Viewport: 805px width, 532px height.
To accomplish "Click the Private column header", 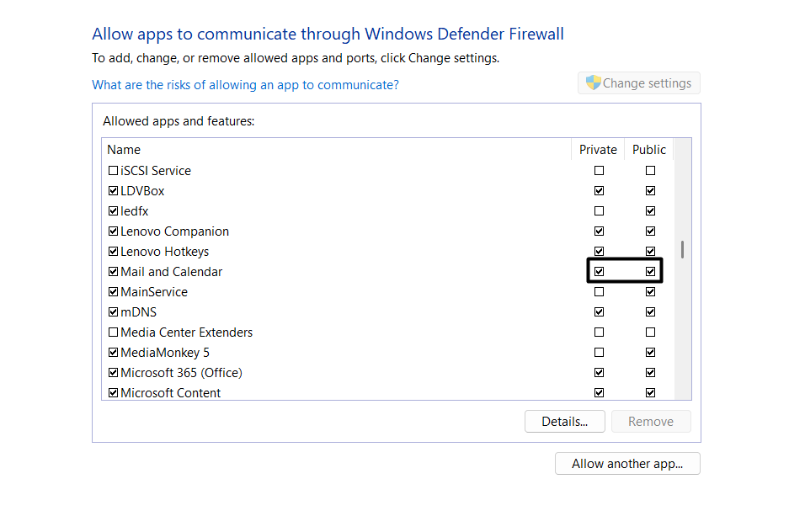I will point(598,150).
